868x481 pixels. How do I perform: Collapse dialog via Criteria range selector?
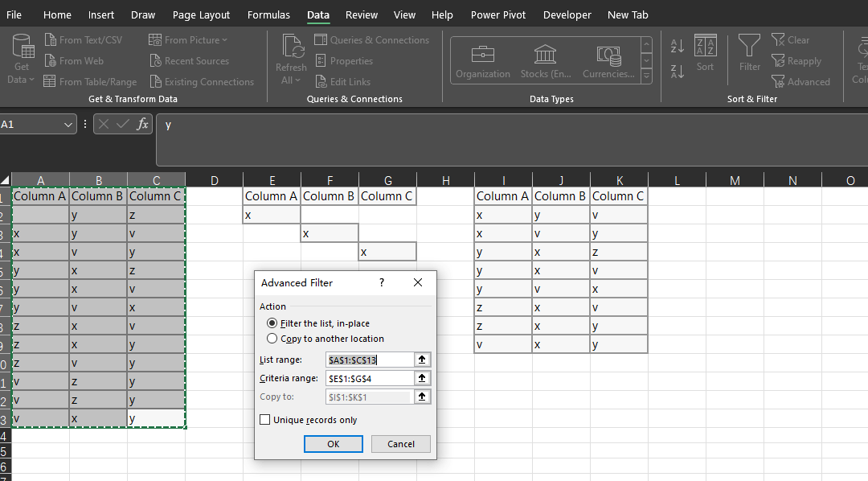click(x=422, y=379)
